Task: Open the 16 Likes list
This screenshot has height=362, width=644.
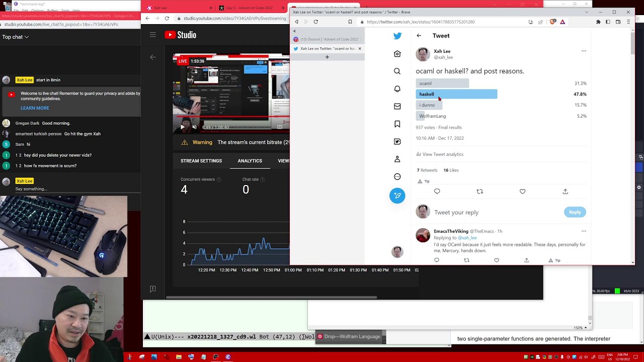Action: tap(451, 170)
